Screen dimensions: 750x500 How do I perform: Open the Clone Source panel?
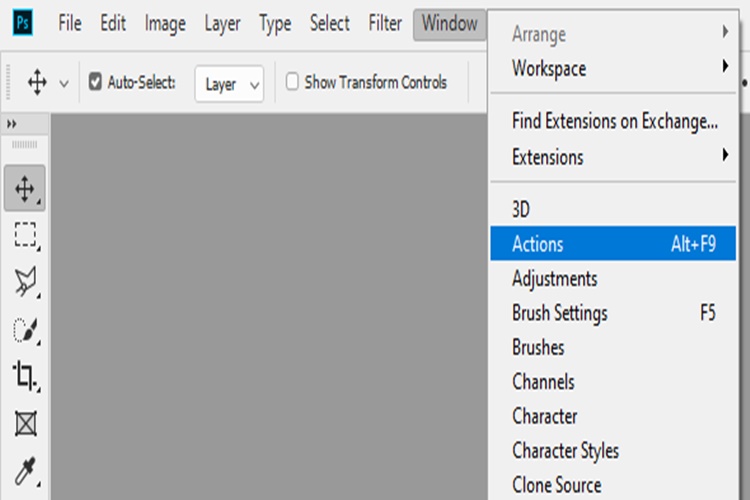click(613, 485)
